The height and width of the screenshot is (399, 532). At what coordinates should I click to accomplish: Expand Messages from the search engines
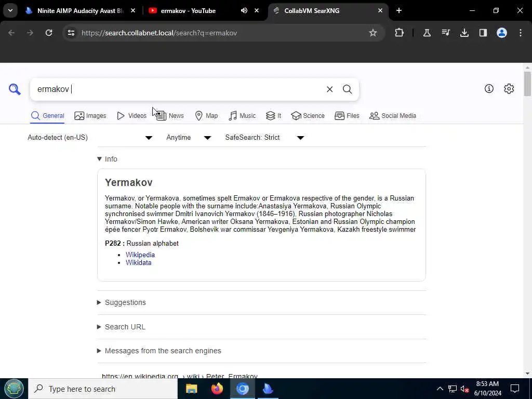click(x=159, y=351)
